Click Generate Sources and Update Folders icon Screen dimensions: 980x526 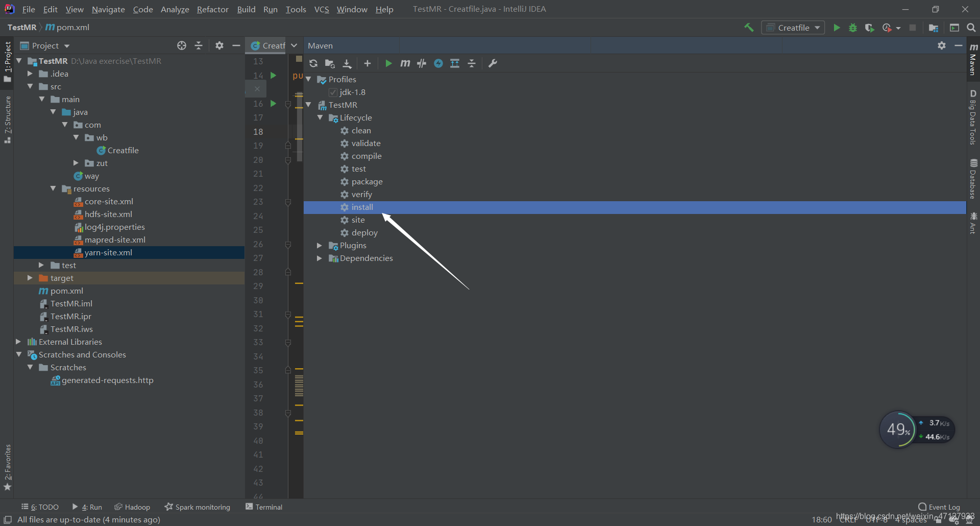(x=330, y=63)
